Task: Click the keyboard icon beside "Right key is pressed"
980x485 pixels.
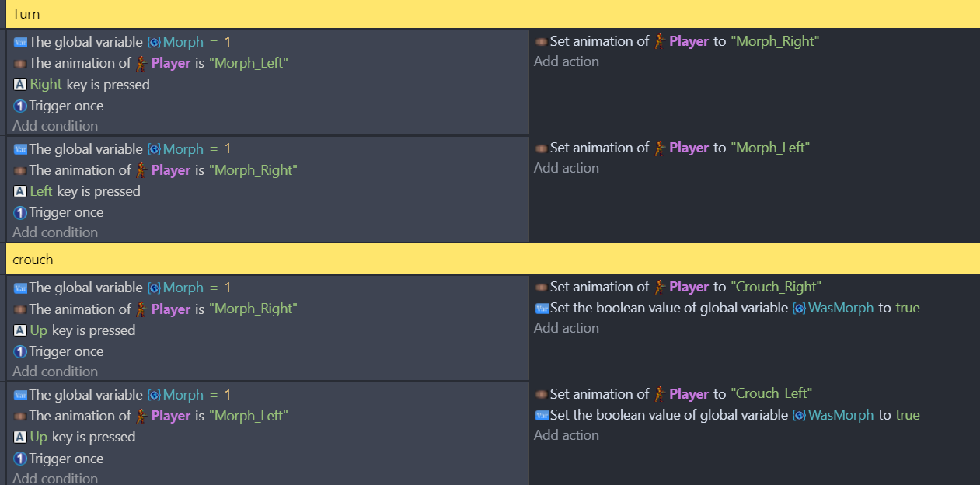Action: pyautogui.click(x=20, y=85)
